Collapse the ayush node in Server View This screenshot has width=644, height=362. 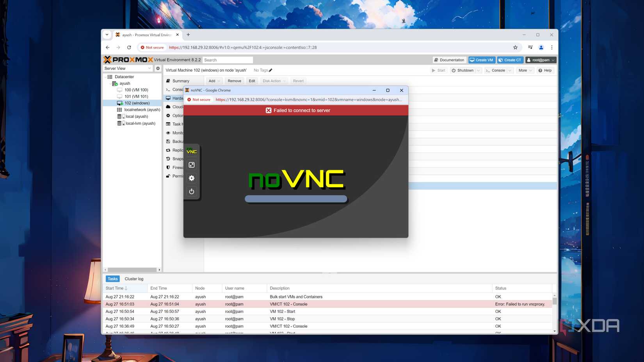click(111, 83)
